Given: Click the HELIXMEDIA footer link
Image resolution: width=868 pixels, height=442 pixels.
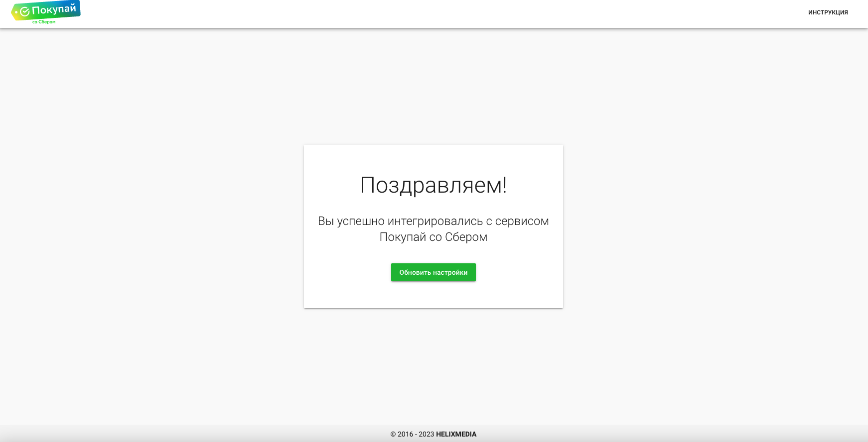Looking at the screenshot, I should click(x=456, y=434).
